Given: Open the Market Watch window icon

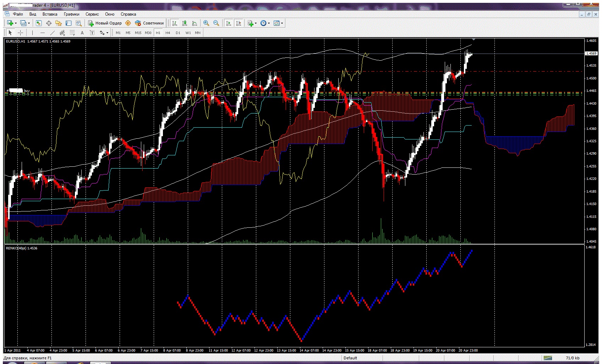Looking at the screenshot, I should click(x=39, y=23).
